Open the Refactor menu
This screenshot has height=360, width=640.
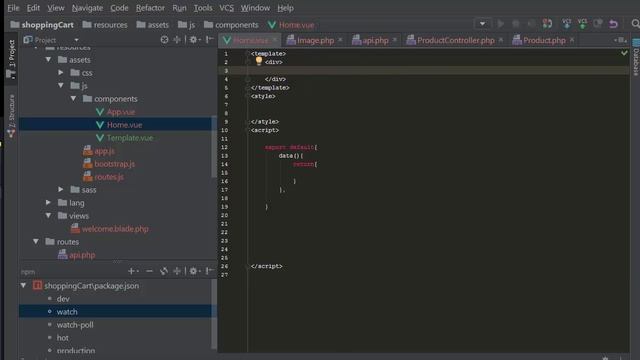pyautogui.click(x=150, y=8)
